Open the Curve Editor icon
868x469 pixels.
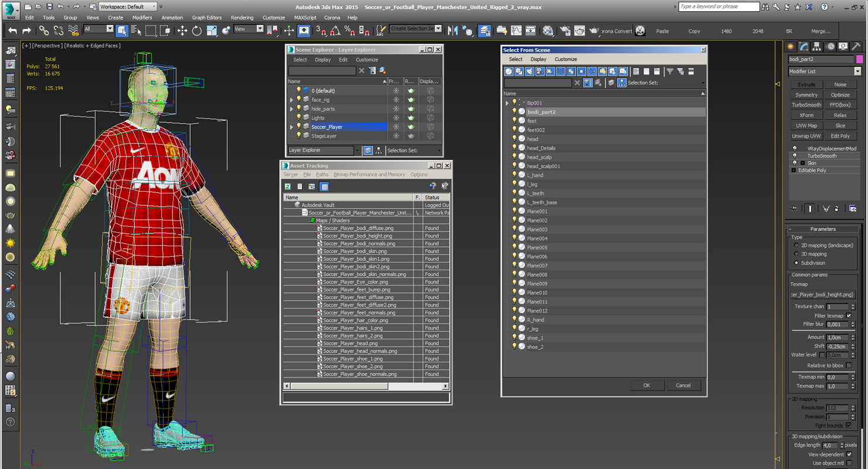click(516, 30)
